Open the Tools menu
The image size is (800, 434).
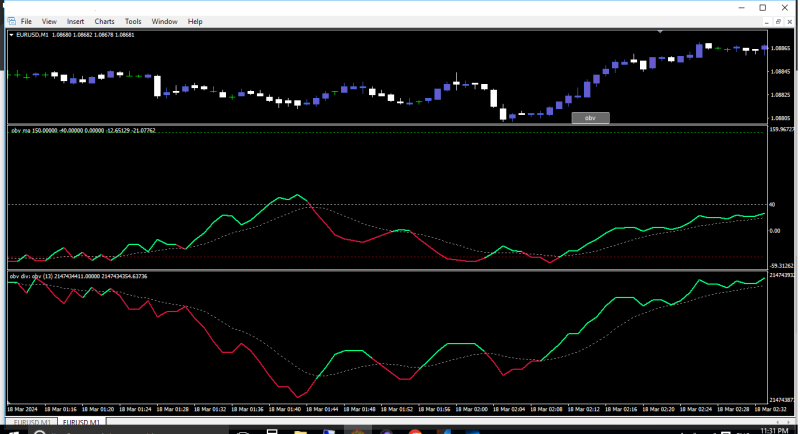[133, 21]
